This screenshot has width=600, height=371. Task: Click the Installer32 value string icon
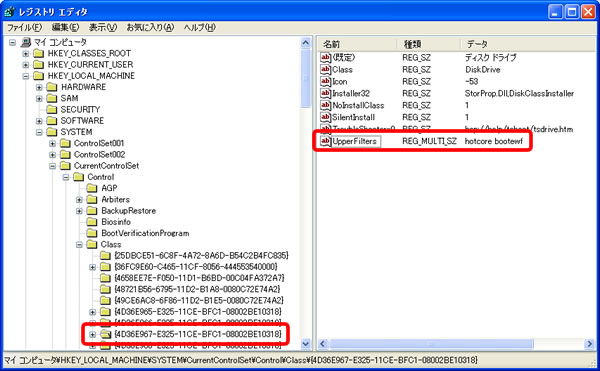(325, 93)
